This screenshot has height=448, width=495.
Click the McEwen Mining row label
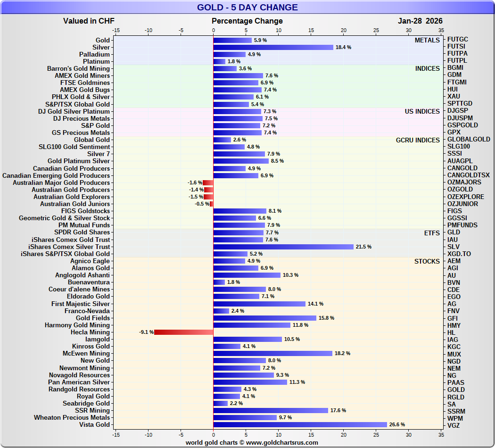(86, 353)
